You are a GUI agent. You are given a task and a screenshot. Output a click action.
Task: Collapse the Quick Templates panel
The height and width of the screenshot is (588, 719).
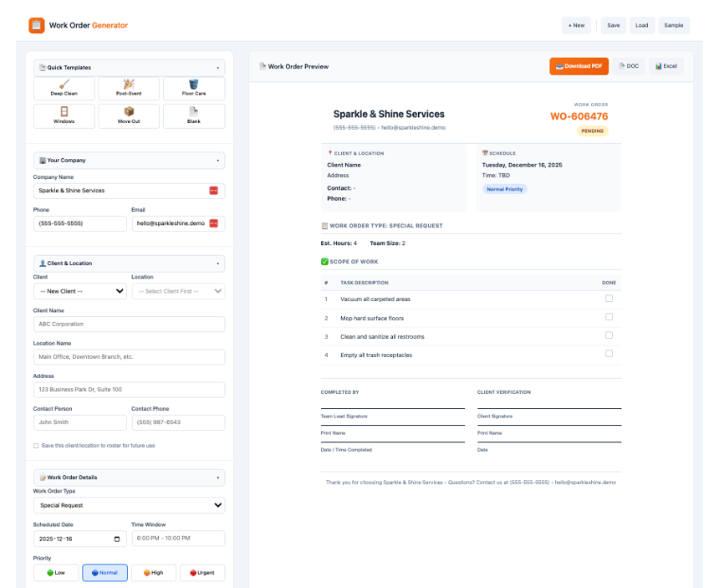219,67
